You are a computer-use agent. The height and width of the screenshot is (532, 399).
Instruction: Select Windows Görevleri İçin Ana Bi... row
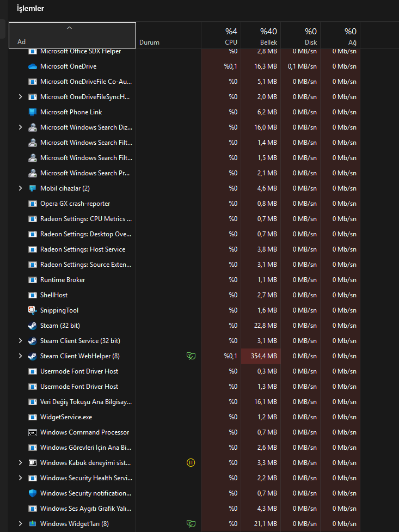184,448
